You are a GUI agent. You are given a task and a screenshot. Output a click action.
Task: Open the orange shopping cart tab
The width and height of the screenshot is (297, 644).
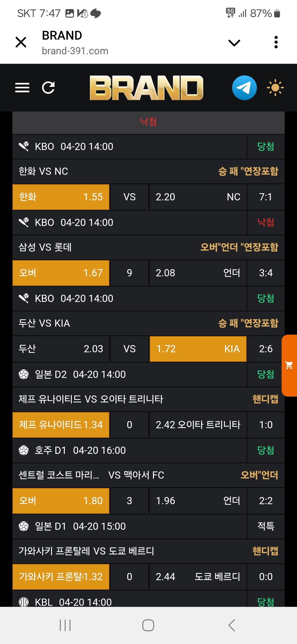[x=289, y=365]
